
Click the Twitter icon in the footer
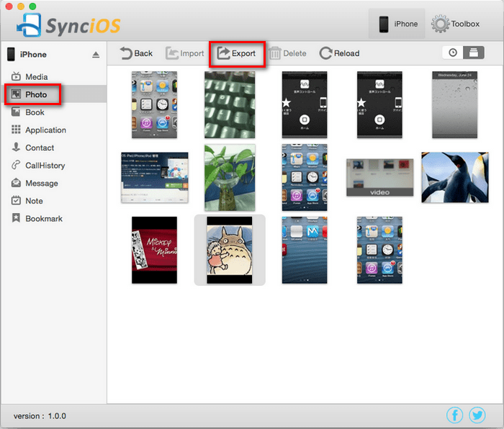point(477,415)
